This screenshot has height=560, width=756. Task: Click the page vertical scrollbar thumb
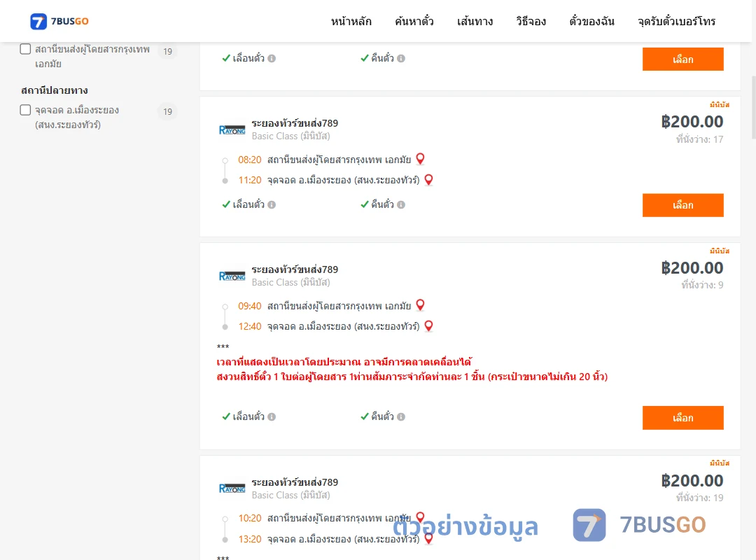(x=754, y=107)
